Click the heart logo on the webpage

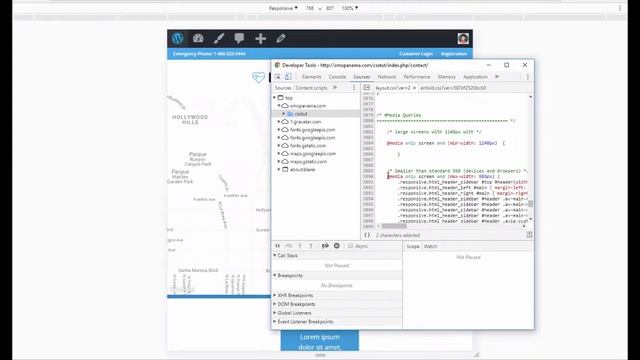click(258, 77)
